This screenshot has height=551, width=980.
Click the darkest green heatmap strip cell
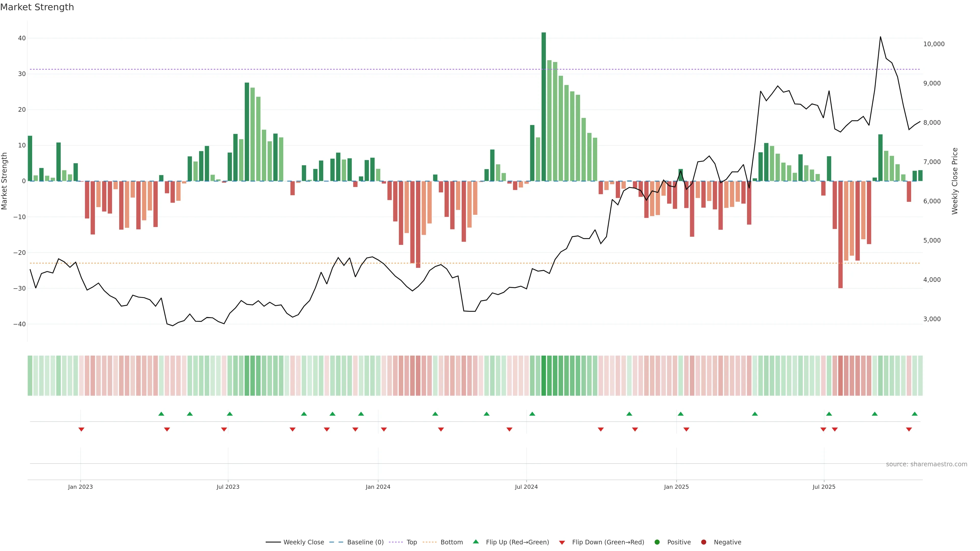pyautogui.click(x=544, y=376)
